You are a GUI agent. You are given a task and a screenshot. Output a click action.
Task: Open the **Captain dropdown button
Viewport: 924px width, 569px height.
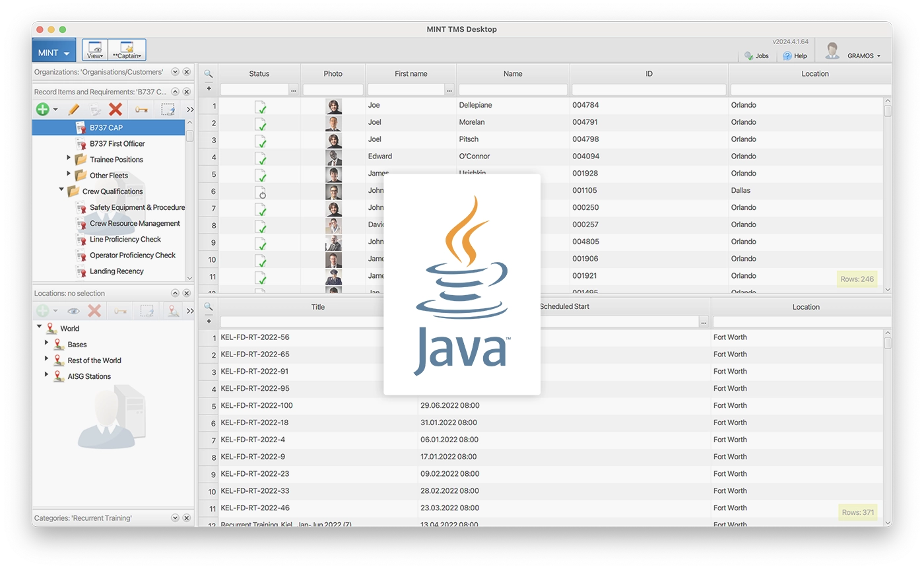point(127,50)
